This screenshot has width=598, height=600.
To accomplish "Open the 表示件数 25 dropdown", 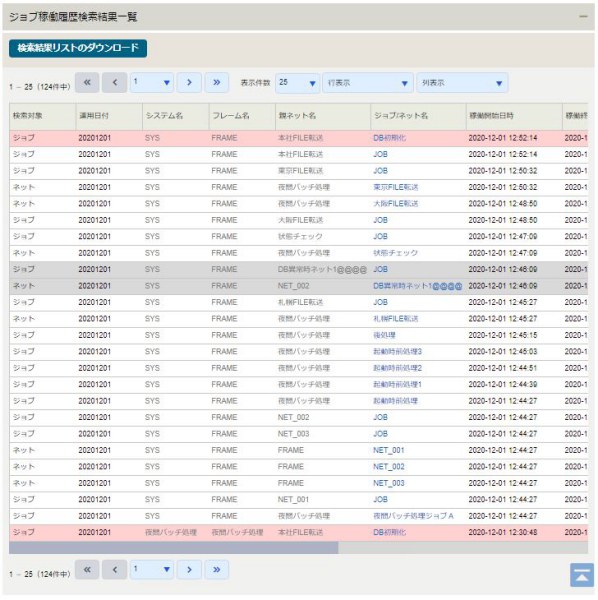I will pos(298,83).
